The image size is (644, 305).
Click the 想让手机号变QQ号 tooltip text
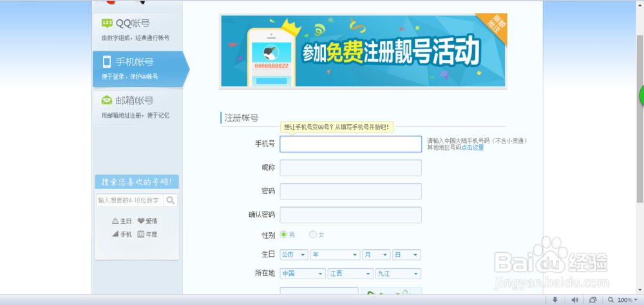337,127
